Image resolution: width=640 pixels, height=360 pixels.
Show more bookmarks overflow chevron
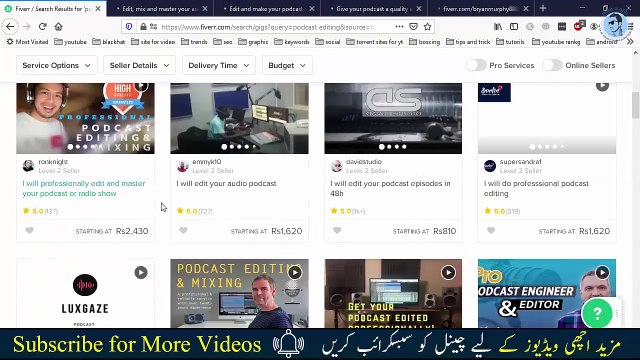pos(630,42)
